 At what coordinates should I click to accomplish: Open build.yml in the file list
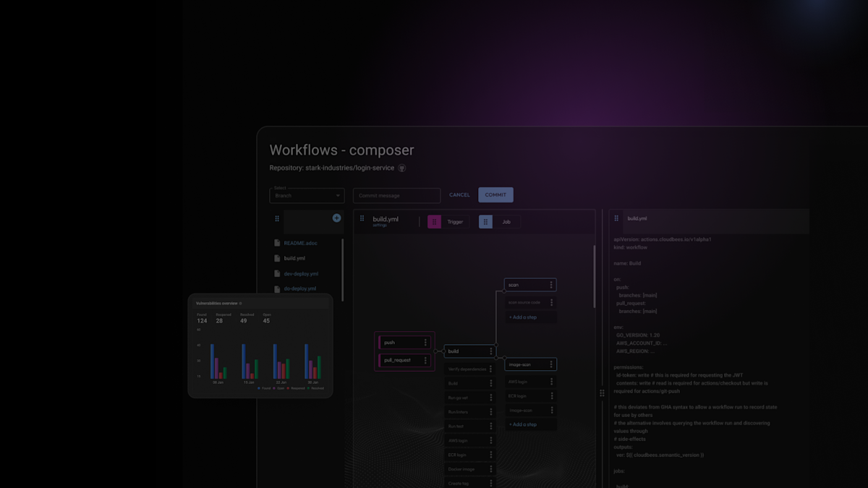[294, 258]
